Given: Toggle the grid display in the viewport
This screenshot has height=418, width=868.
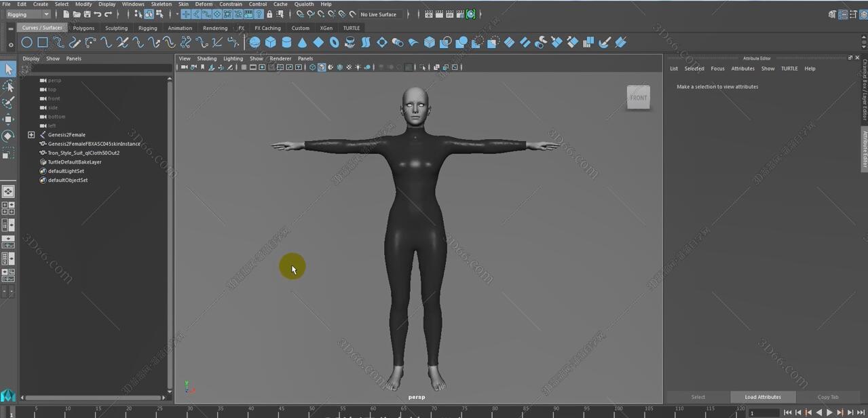Looking at the screenshot, I should click(244, 67).
